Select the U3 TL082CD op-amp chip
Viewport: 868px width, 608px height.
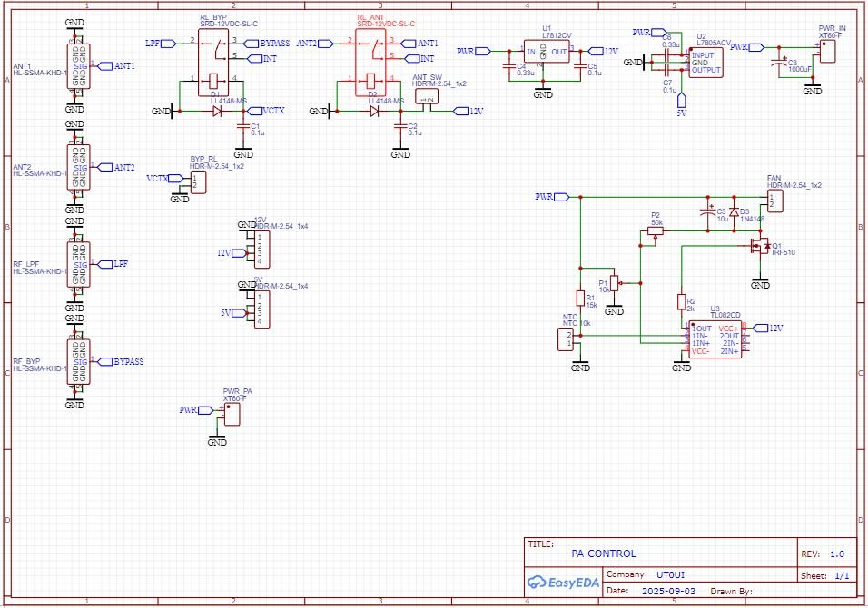click(x=715, y=339)
